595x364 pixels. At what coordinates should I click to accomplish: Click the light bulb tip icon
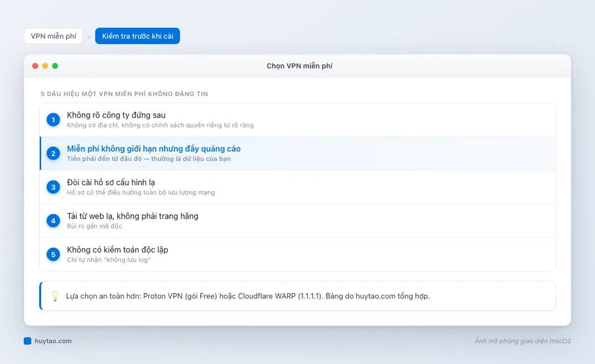pos(55,296)
